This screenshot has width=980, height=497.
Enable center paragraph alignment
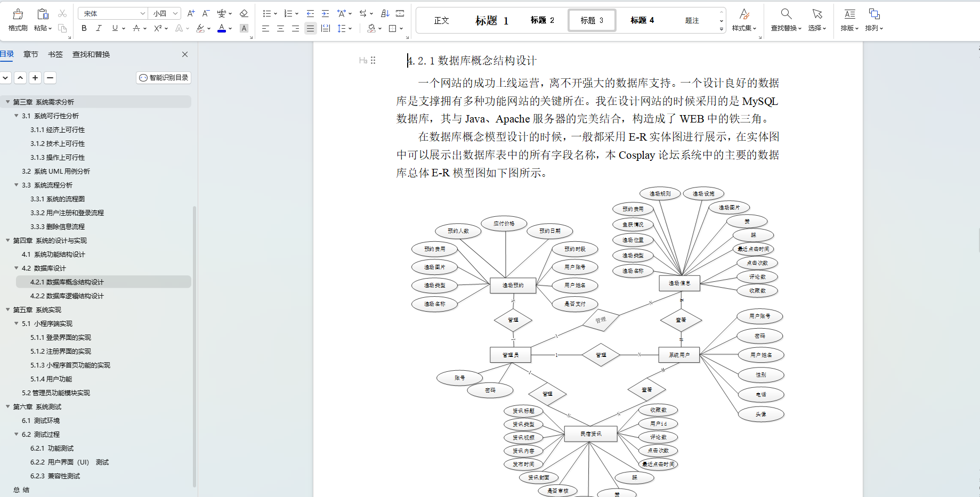pyautogui.click(x=280, y=28)
